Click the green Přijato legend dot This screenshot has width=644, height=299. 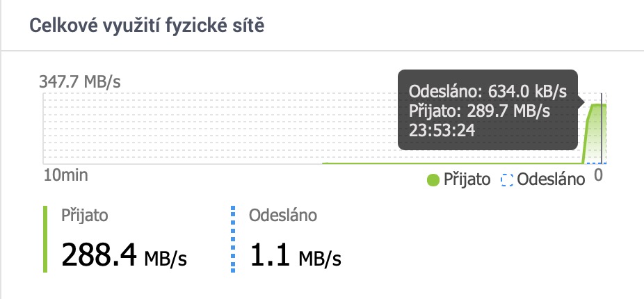(x=433, y=179)
